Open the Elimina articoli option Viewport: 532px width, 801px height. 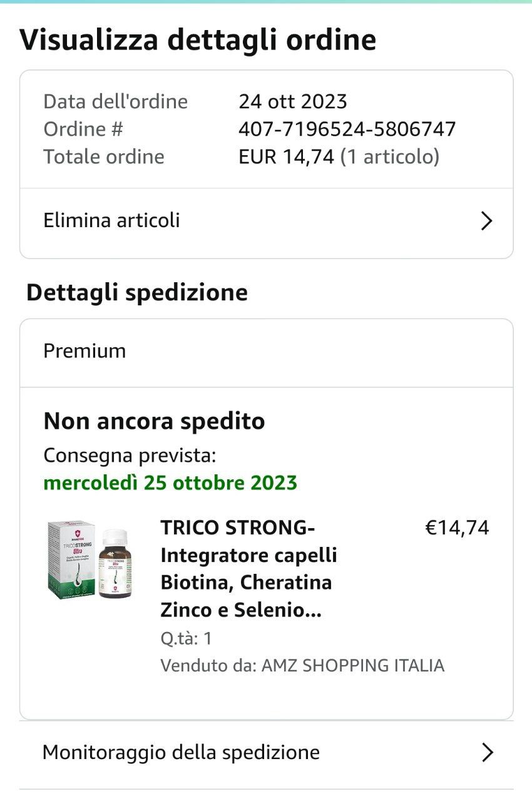pos(111,220)
